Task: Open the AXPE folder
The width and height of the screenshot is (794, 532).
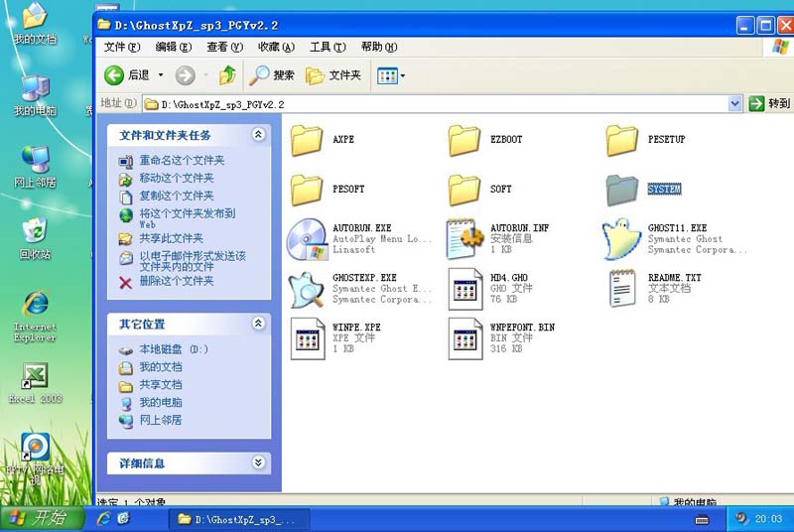Action: [x=307, y=140]
